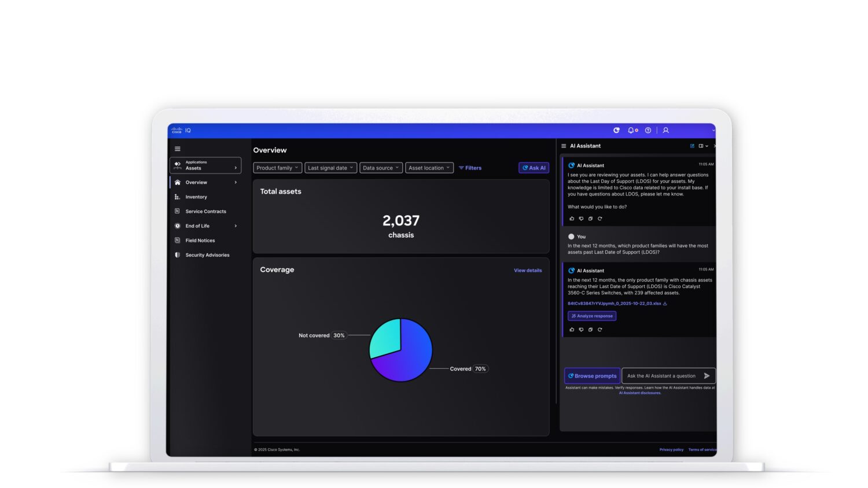Switch to the Inventory section
This screenshot has width=868, height=488.
(x=197, y=197)
